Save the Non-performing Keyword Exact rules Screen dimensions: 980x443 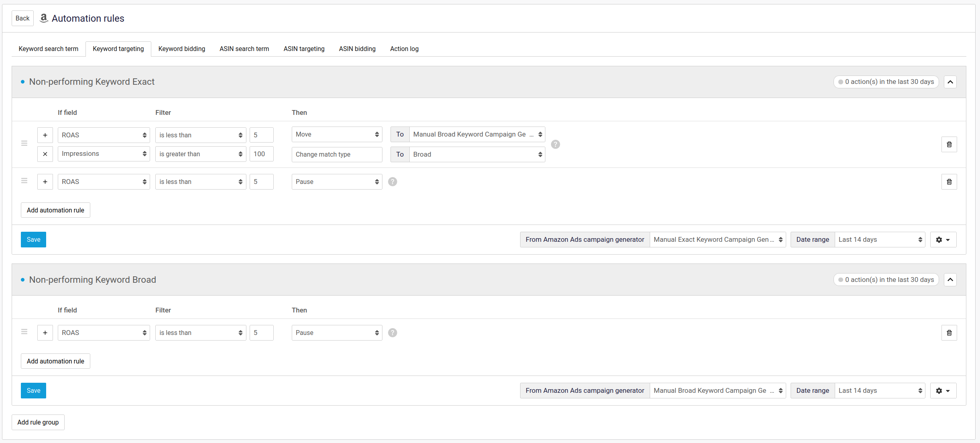pyautogui.click(x=33, y=240)
